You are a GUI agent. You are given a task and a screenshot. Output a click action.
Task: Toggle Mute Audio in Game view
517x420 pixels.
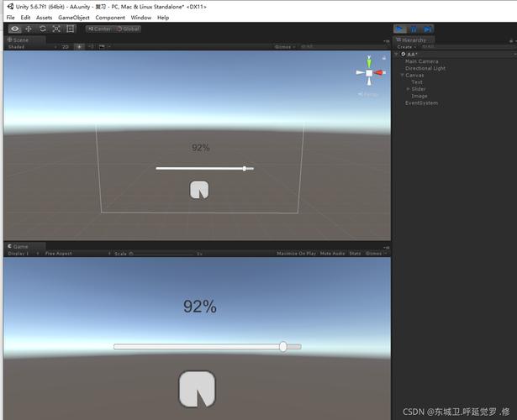(332, 254)
